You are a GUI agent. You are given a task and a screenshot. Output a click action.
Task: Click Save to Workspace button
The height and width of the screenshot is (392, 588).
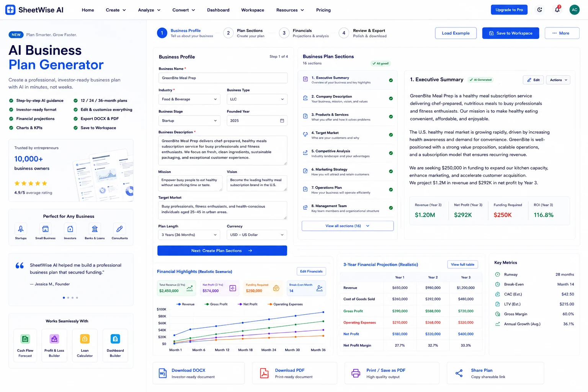point(511,33)
